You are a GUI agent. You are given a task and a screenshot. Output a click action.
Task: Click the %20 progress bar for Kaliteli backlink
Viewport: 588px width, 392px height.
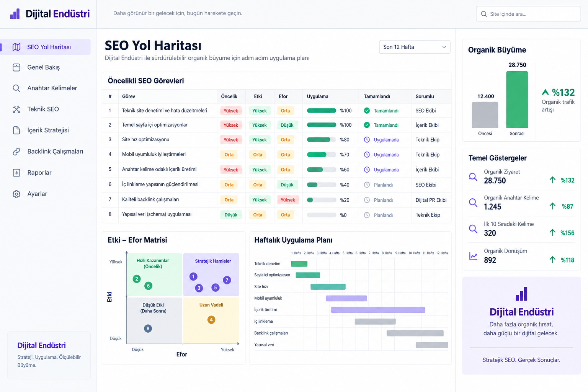(322, 200)
